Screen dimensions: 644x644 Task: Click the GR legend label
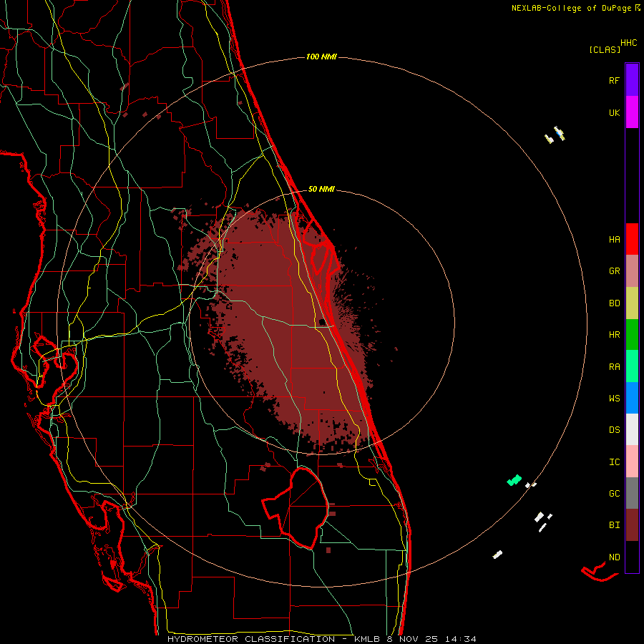point(614,271)
